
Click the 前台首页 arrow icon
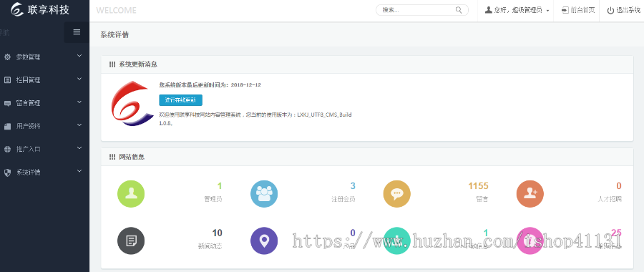(565, 10)
